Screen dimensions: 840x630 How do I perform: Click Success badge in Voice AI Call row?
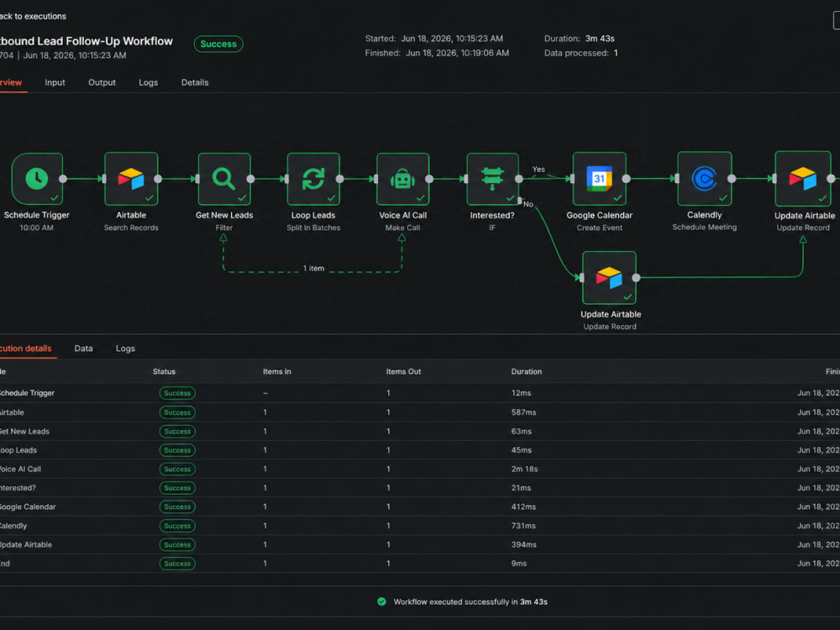[x=177, y=469]
